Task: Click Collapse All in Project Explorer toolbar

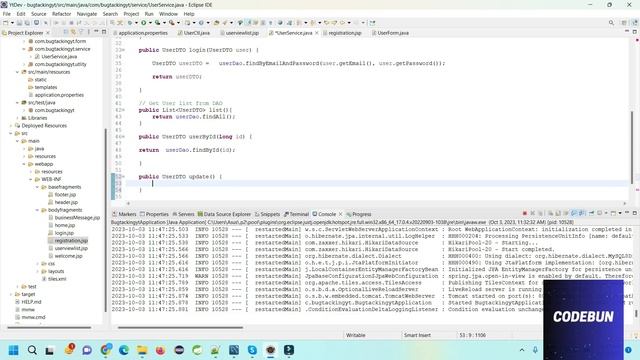Action: 66,32
